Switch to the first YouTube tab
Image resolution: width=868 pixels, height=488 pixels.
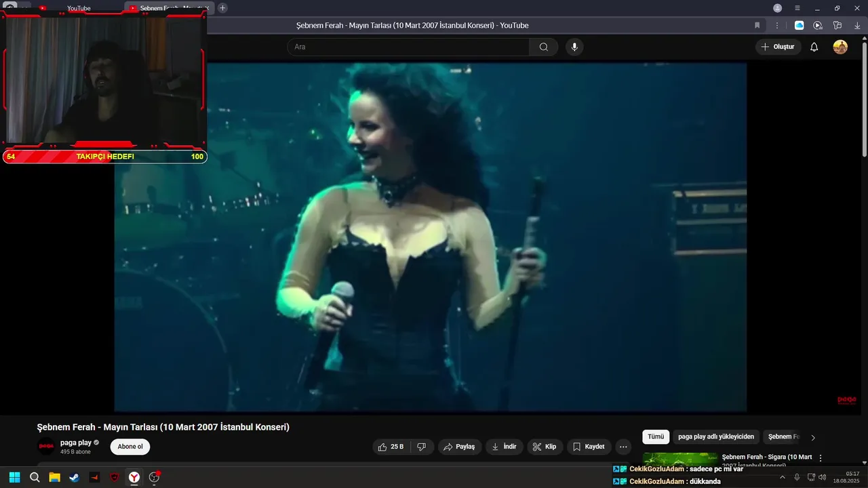[x=78, y=8]
